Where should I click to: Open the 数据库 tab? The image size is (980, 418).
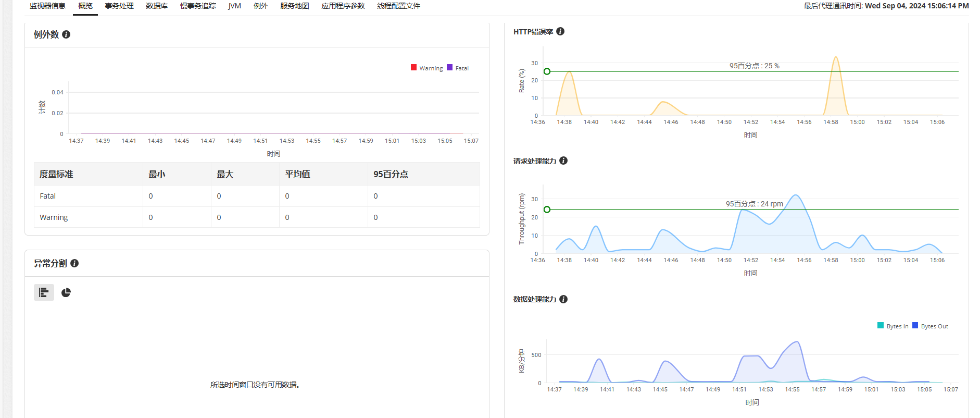click(x=157, y=6)
